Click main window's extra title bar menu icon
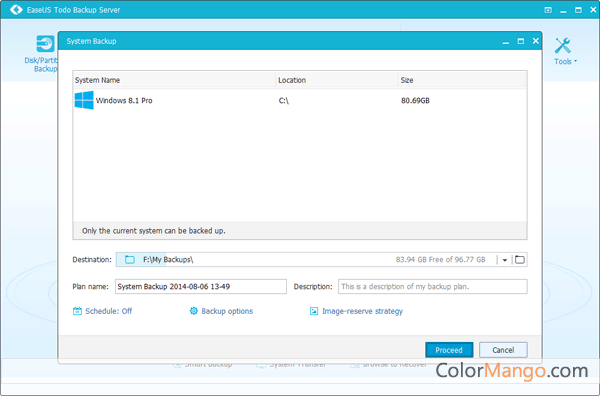 pyautogui.click(x=548, y=10)
